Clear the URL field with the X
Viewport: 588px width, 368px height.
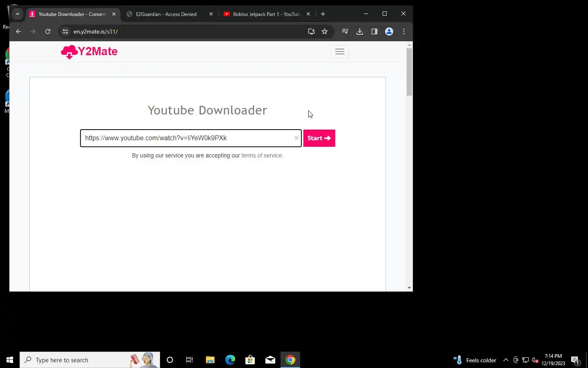coord(296,138)
